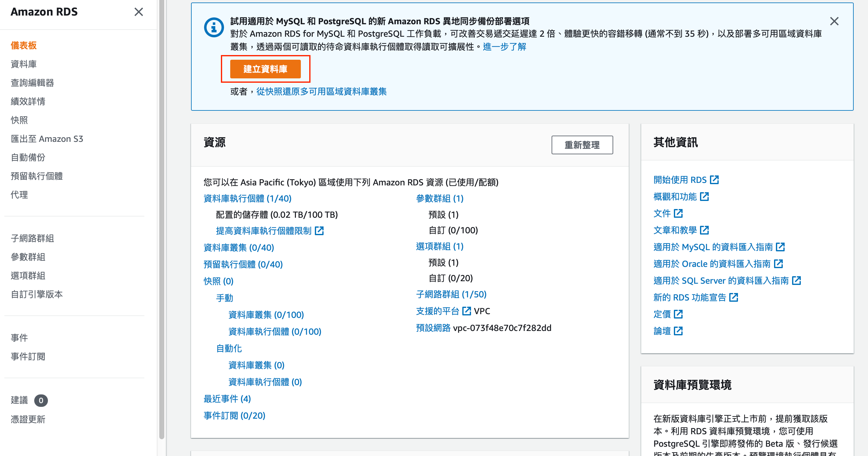Click the info icon in the banner
Image resolution: width=868 pixels, height=456 pixels.
[214, 28]
